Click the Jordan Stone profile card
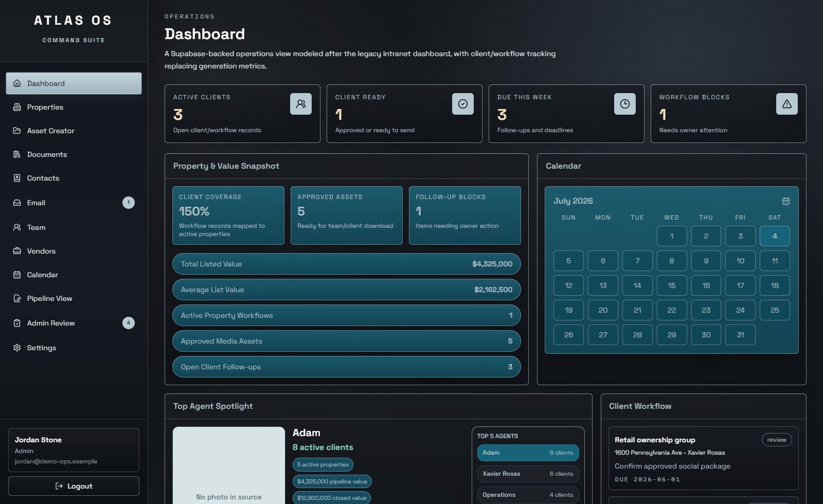The width and height of the screenshot is (823, 504). pos(74,450)
